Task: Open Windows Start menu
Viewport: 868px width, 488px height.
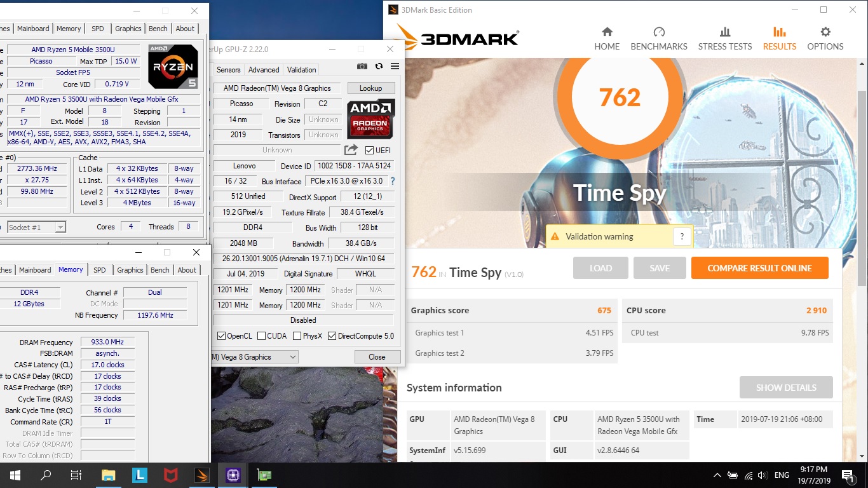Action: 15,475
